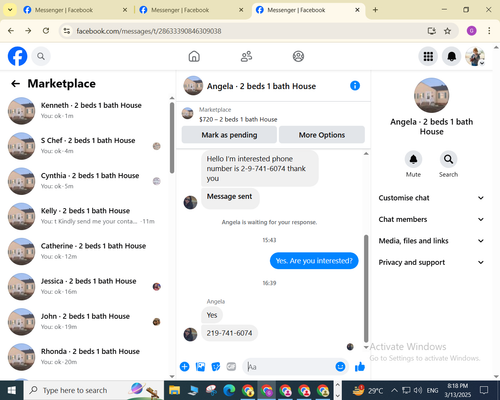Switch to the first Messenger browser tab

tap(75, 10)
